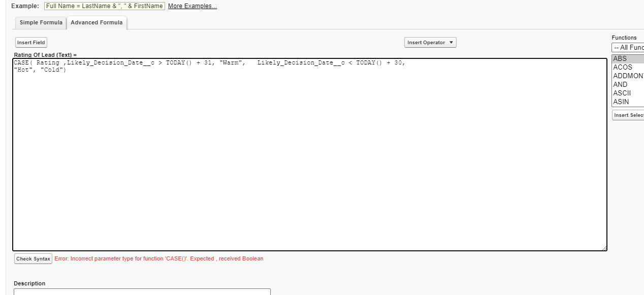The height and width of the screenshot is (295, 644).
Task: Open the More Examples link
Action: click(192, 6)
